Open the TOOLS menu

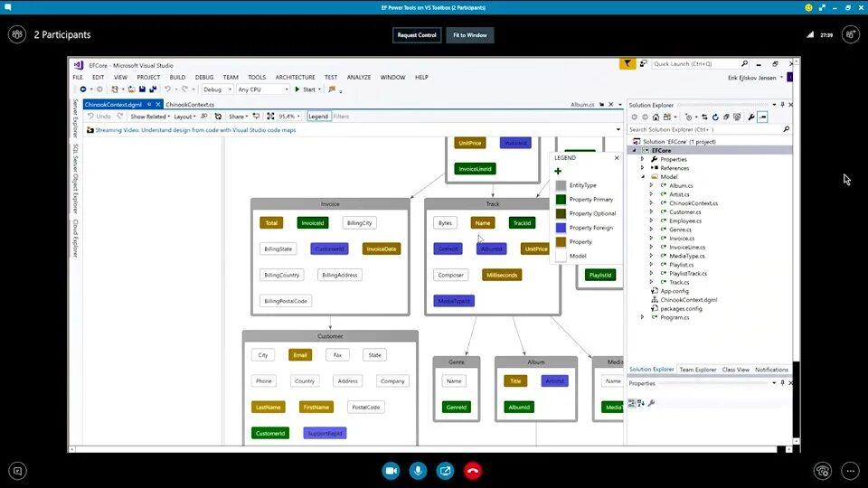pyautogui.click(x=256, y=78)
